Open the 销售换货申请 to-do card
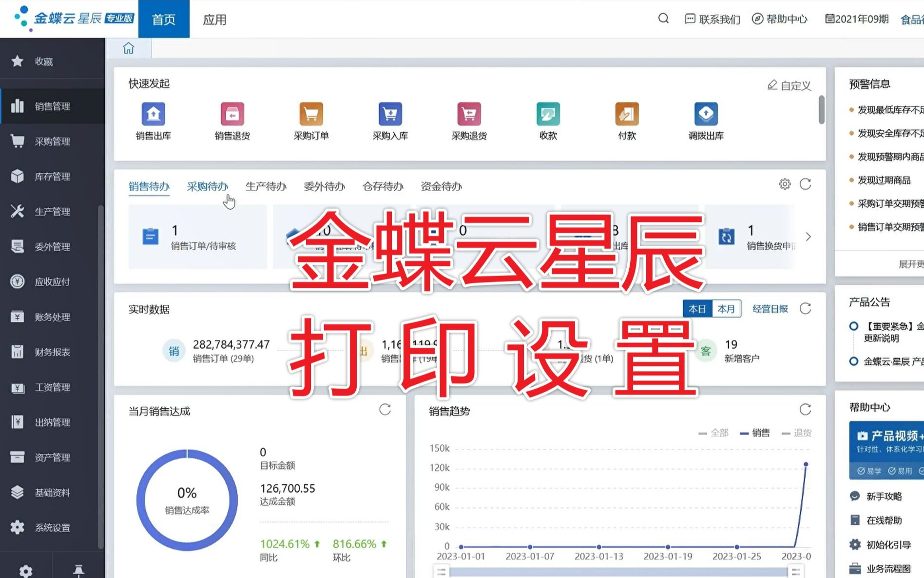Image resolution: width=924 pixels, height=578 pixels. (x=750, y=237)
